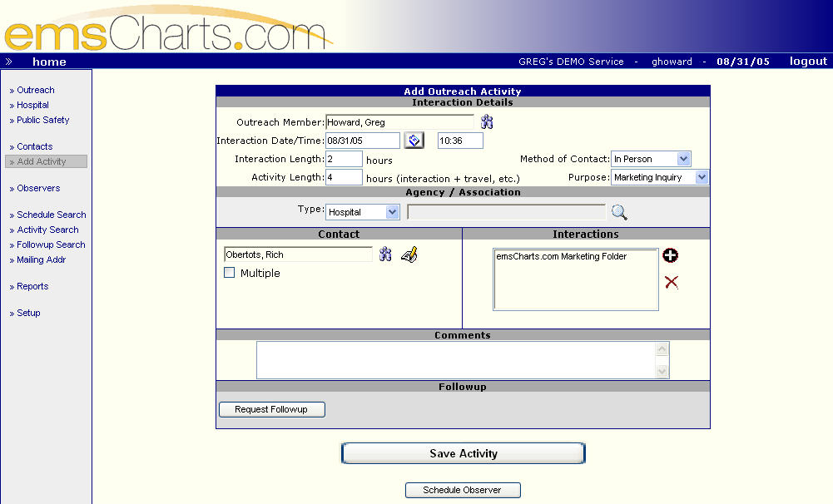Open the agency Type dropdown
Viewport: 833px width, 504px height.
point(362,212)
